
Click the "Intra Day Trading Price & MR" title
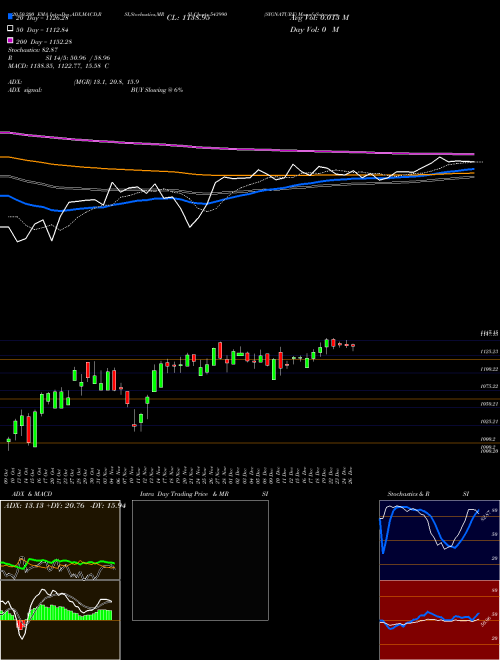184,494
